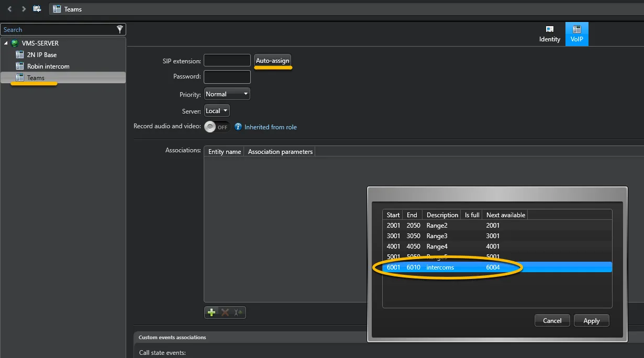The height and width of the screenshot is (358, 644).
Task: Click the Next available column header
Action: [505, 215]
